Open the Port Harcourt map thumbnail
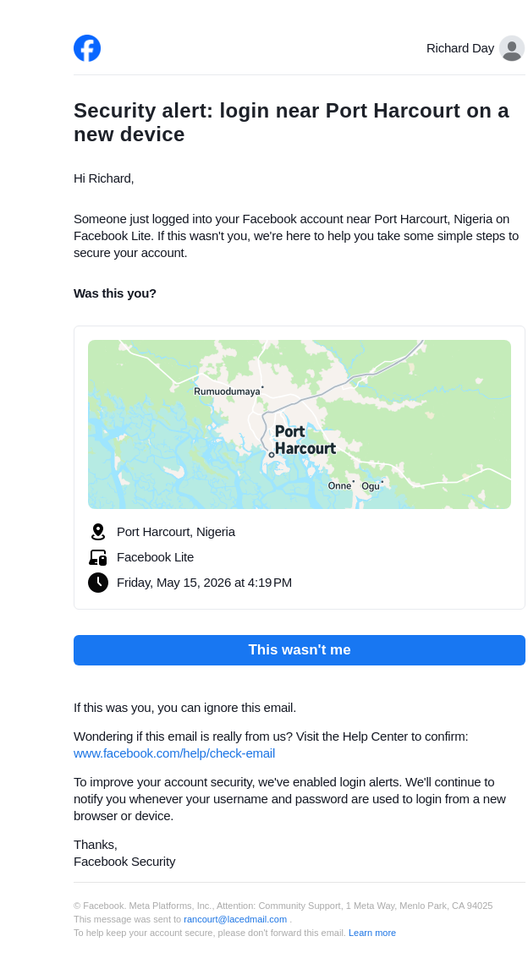This screenshot has height=980, width=528. tap(300, 424)
